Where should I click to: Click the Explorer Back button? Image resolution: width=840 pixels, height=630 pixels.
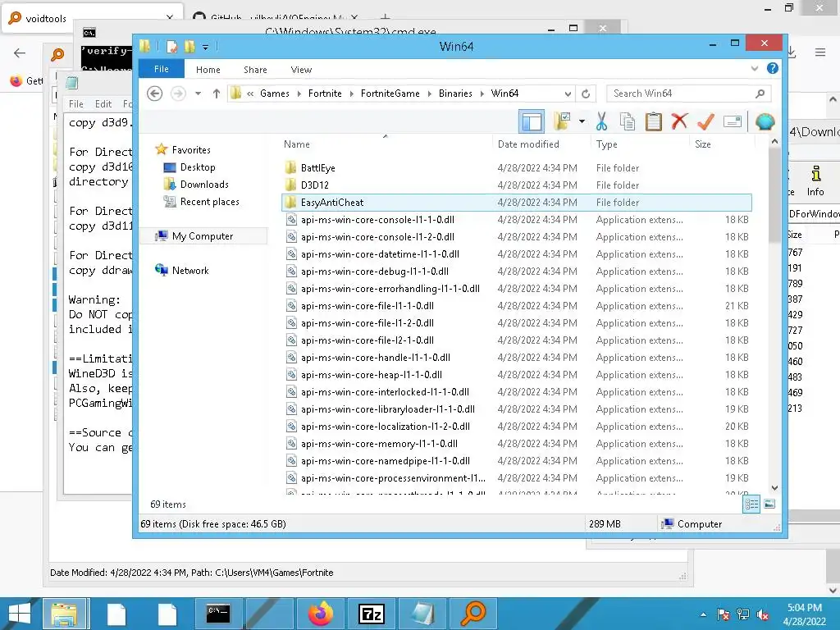pos(155,94)
